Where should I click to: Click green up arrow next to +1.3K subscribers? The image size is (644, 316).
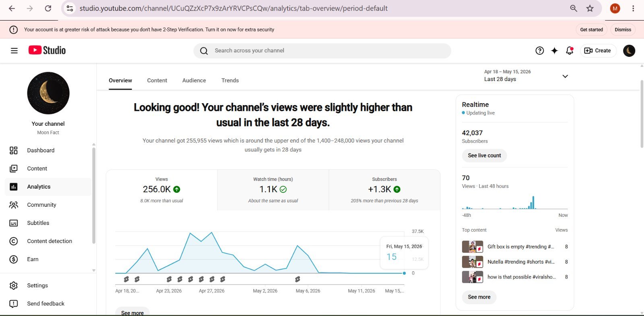coord(397,189)
